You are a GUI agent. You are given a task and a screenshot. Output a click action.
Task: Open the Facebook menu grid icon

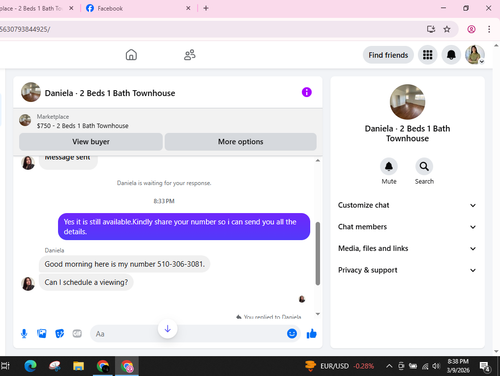click(427, 55)
